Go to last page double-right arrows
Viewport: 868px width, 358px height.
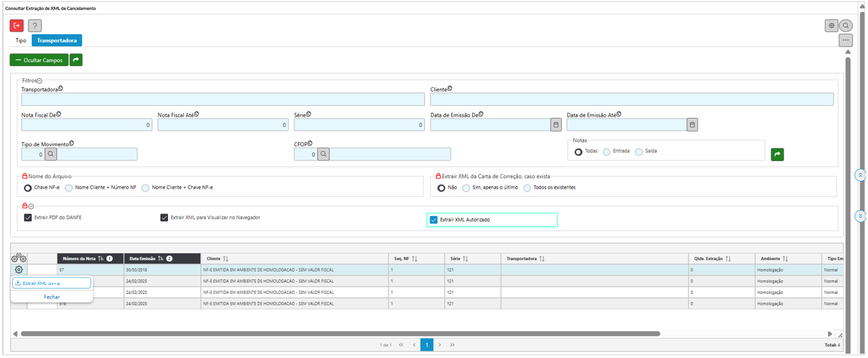pos(453,345)
